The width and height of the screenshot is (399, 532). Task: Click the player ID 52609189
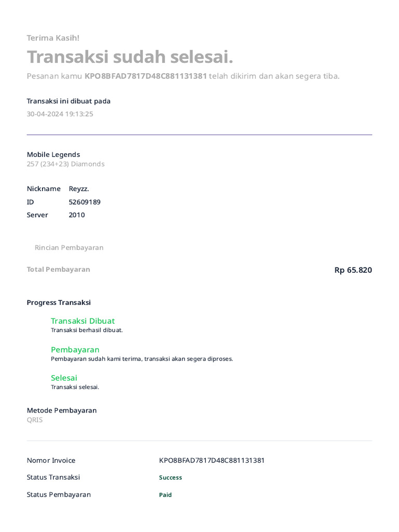[x=85, y=202]
